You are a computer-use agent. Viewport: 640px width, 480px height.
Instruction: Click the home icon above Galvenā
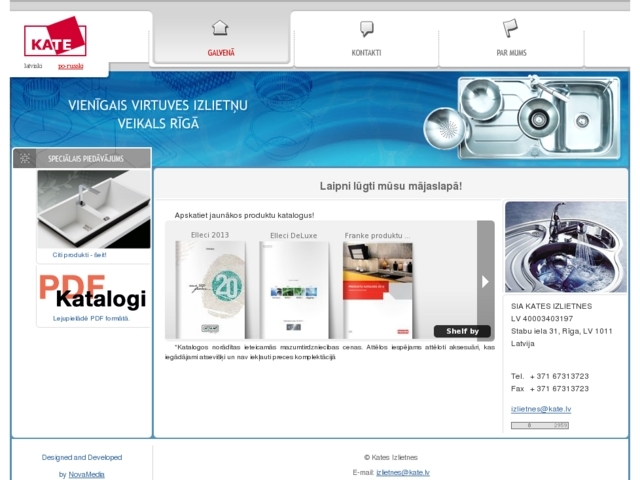(220, 28)
